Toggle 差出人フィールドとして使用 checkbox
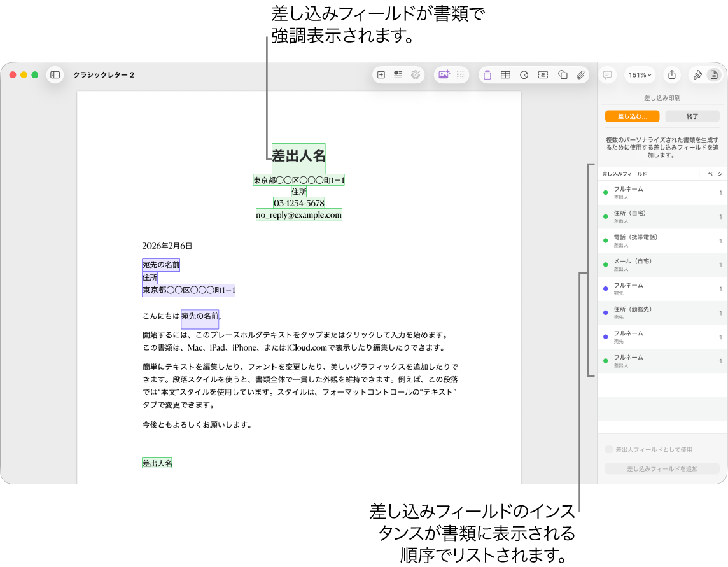This screenshot has height=567, width=728. (x=608, y=449)
